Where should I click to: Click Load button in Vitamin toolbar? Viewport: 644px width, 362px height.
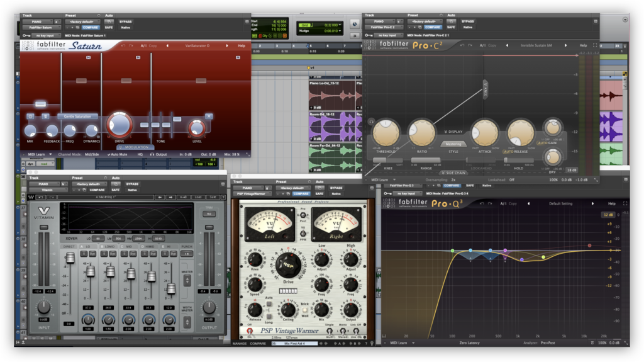point(198,197)
